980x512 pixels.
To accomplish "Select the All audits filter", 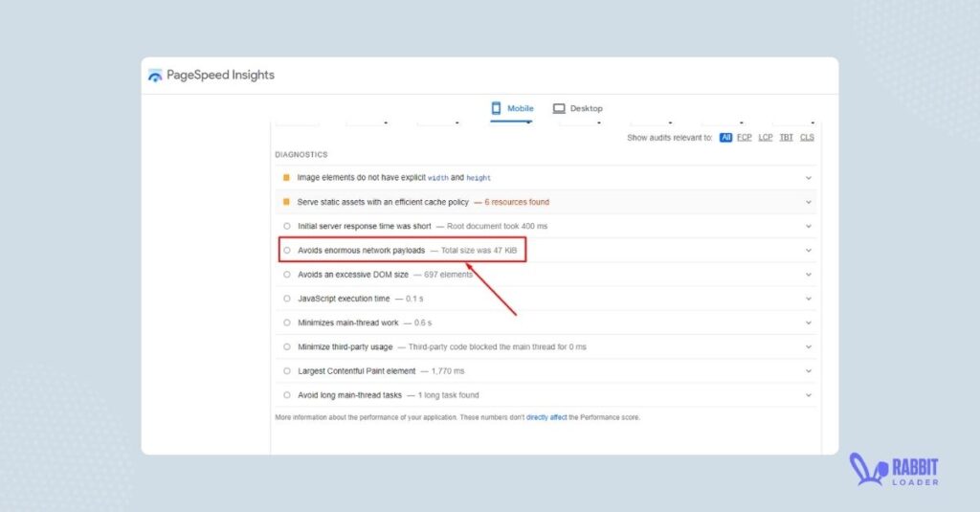I will pyautogui.click(x=725, y=138).
